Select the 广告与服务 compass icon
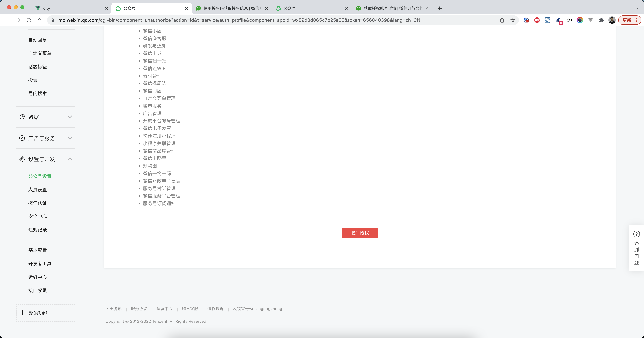644x338 pixels. point(22,138)
